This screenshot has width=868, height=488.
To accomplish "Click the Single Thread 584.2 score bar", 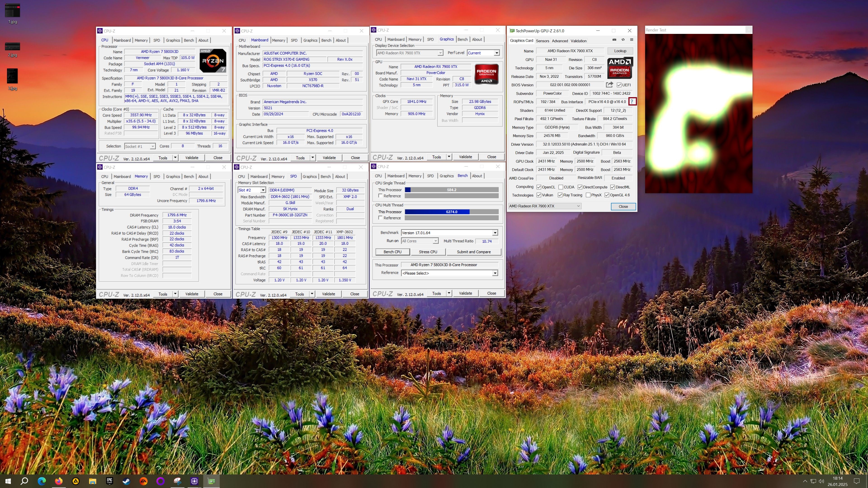I will click(x=452, y=190).
